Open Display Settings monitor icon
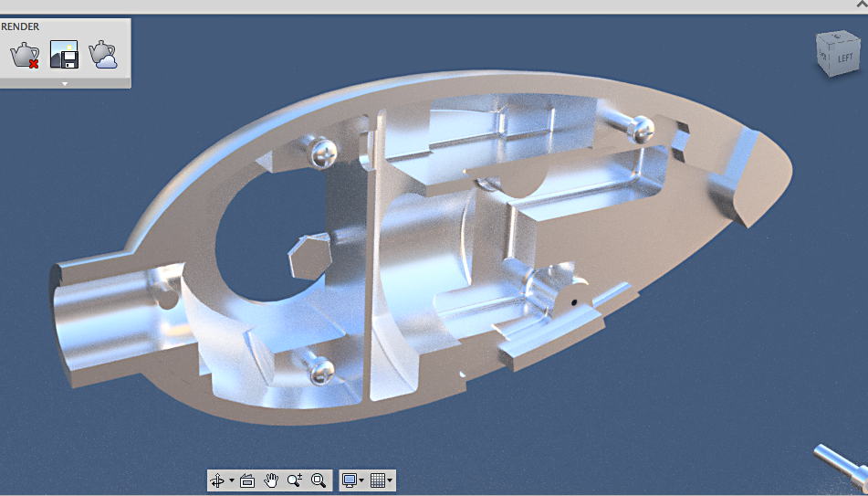 [x=350, y=480]
